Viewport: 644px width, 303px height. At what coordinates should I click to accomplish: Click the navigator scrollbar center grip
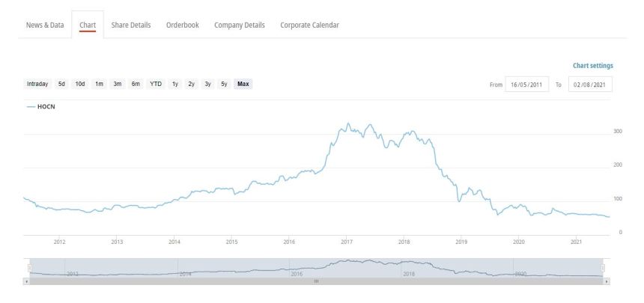point(316,281)
